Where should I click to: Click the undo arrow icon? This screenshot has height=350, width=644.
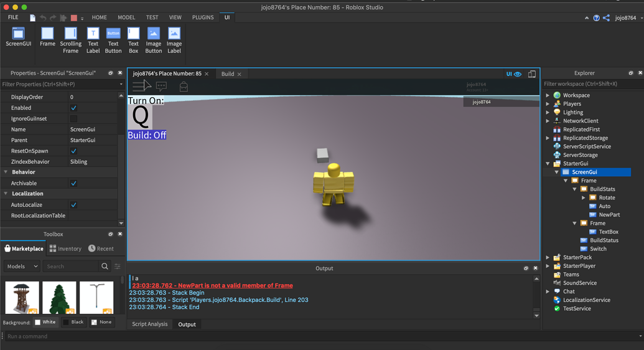click(43, 17)
